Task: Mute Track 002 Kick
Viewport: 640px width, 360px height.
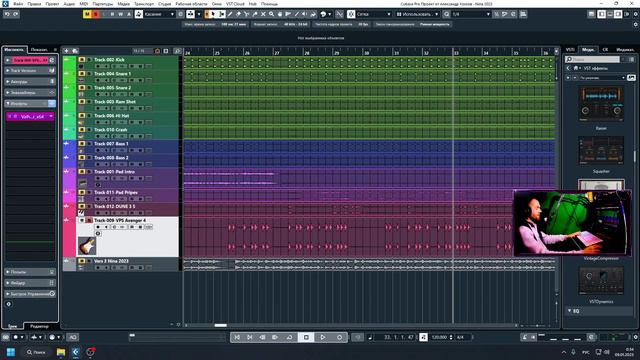Action: 82,60
